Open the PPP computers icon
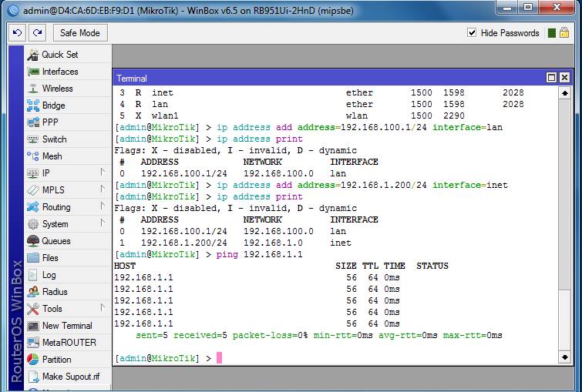The image size is (582, 392). [32, 122]
